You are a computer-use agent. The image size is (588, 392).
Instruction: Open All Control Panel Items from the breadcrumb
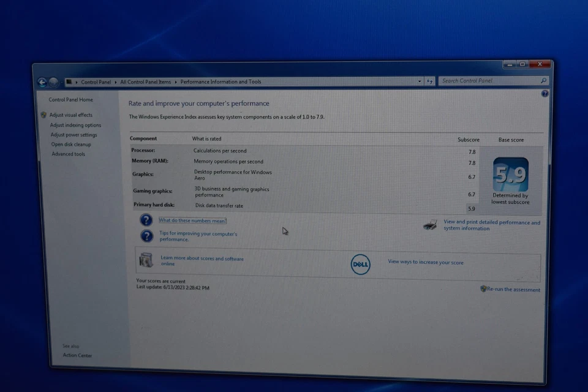146,81
